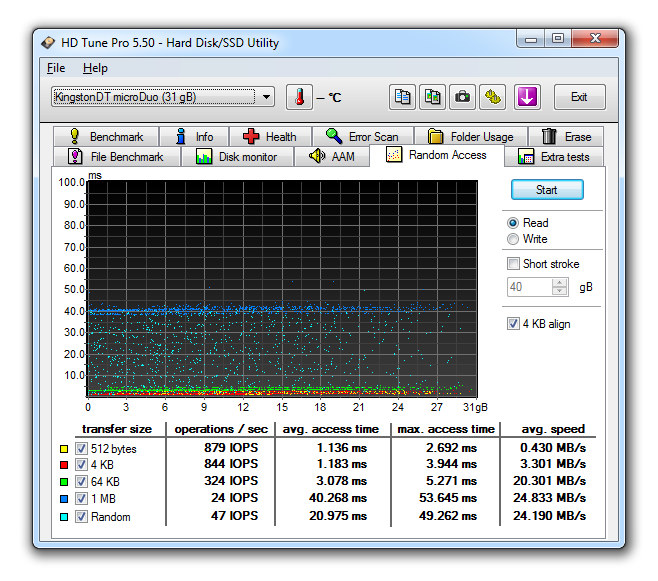Click the yellow 512 bytes color swatch
Image resolution: width=658 pixels, height=581 pixels.
pos(64,449)
